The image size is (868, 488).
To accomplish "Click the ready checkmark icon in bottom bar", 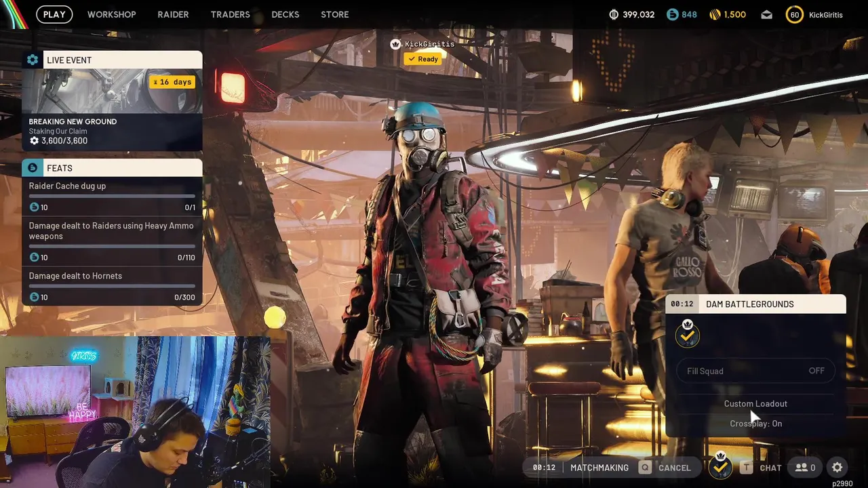I will click(721, 466).
